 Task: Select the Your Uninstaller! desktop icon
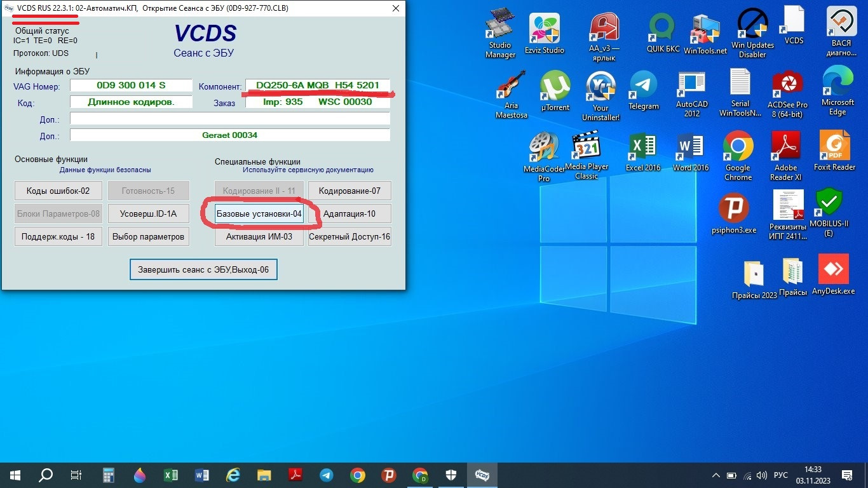(600, 95)
